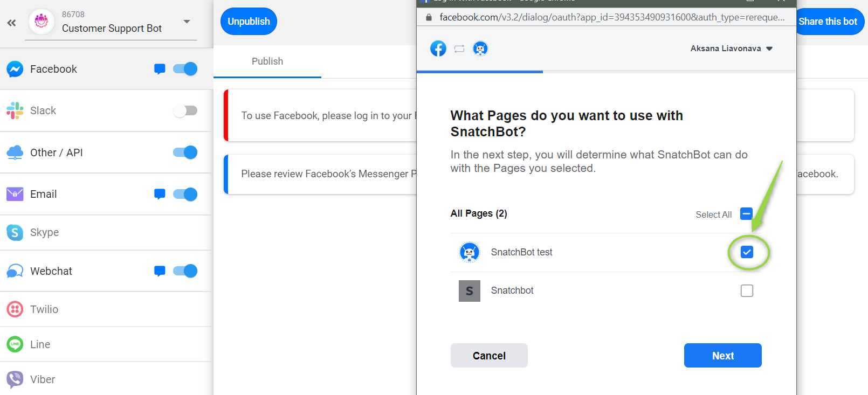Click the chat bubble icon beside Facebook
Viewport: 868px width, 395px height.
tap(160, 69)
